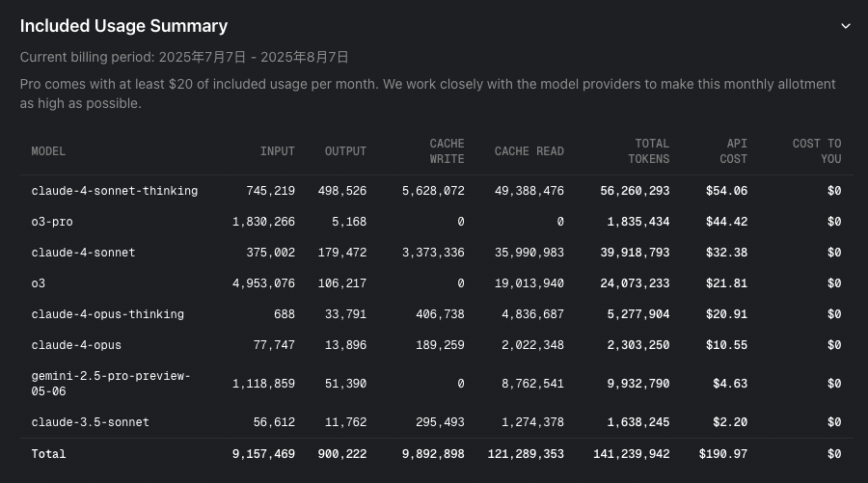Click the claude-3.5-sonnet model name
Screen dimensions: 868x483
coord(91,422)
